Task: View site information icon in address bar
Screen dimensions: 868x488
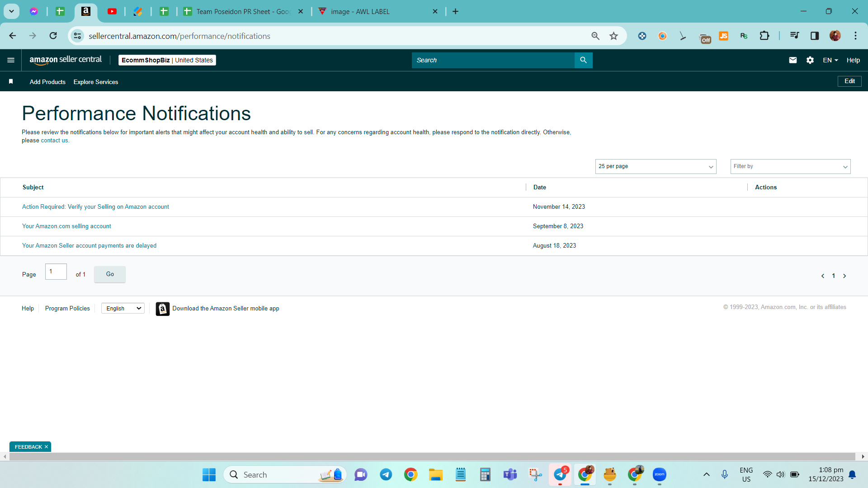Action: click(77, 36)
